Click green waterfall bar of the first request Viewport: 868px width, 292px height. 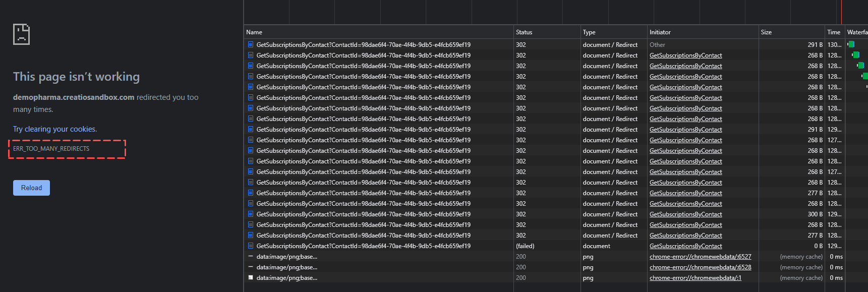pos(851,44)
